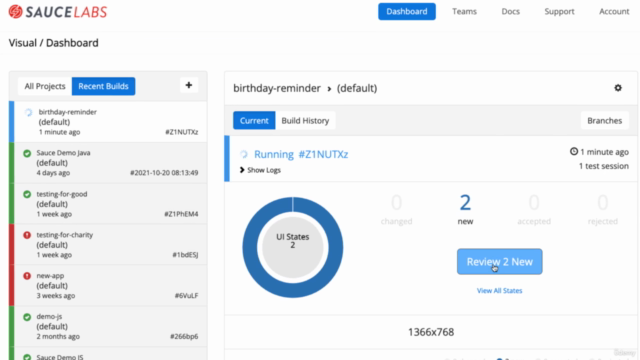The height and width of the screenshot is (360, 640).
Task: Select the birthday-reminder build row
Action: (x=108, y=122)
